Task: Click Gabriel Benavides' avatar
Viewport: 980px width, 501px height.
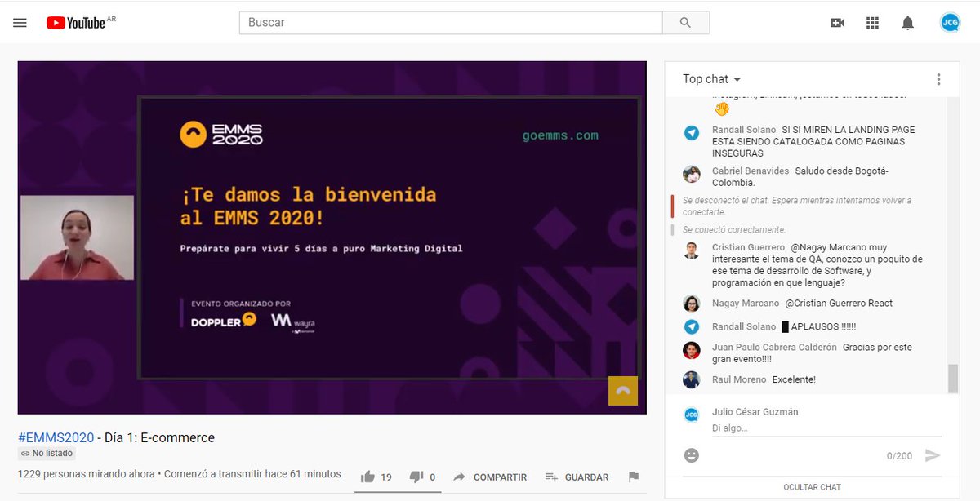Action: pyautogui.click(x=692, y=174)
